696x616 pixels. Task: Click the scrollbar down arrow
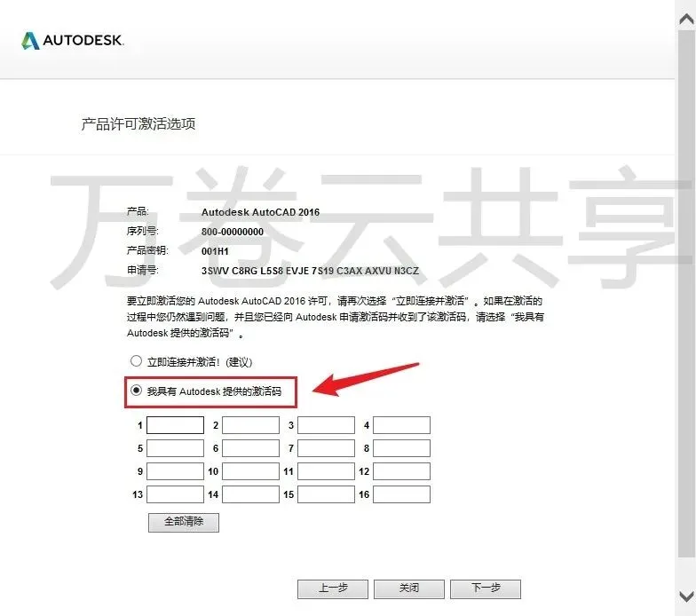(x=687, y=596)
